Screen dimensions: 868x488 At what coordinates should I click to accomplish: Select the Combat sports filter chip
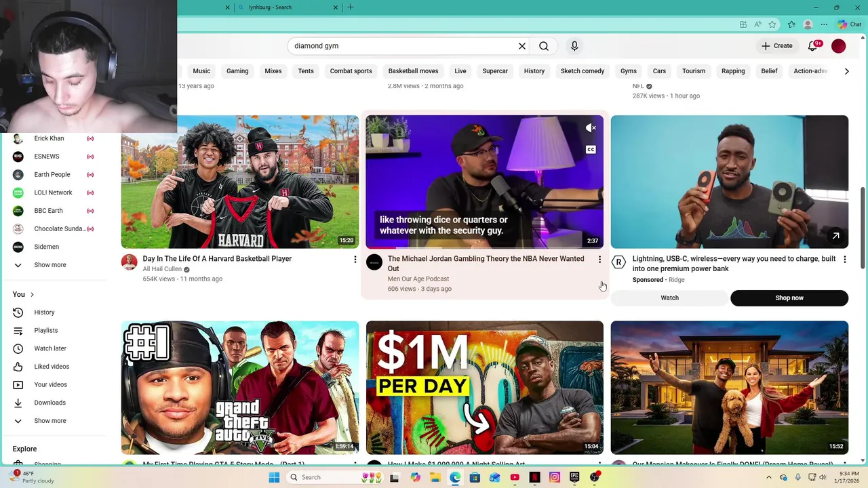[351, 71]
